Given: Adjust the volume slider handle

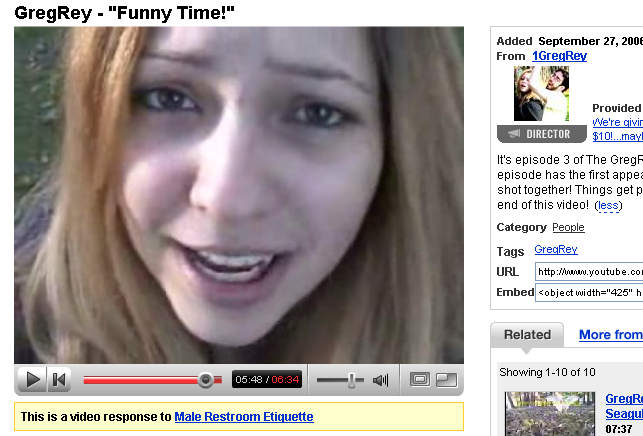Looking at the screenshot, I should click(x=351, y=380).
